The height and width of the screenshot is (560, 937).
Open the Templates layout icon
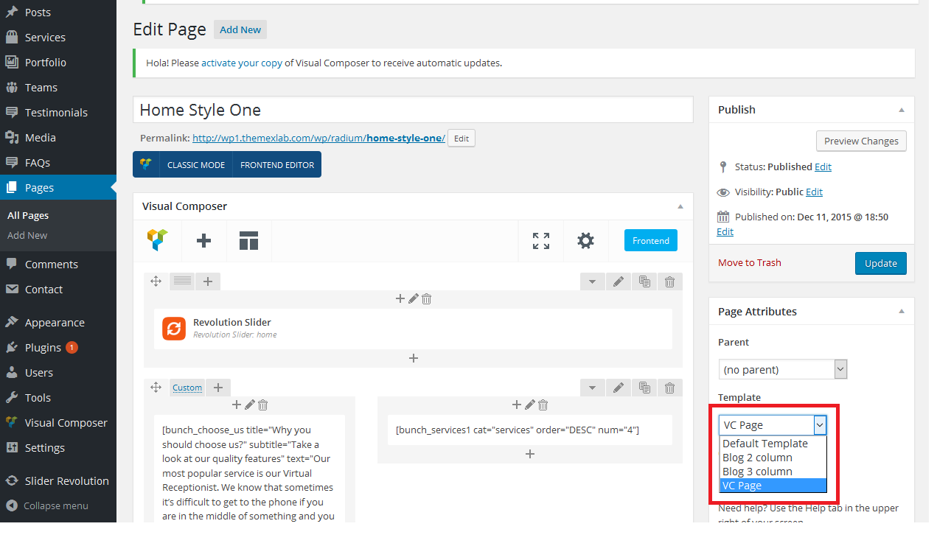(248, 240)
